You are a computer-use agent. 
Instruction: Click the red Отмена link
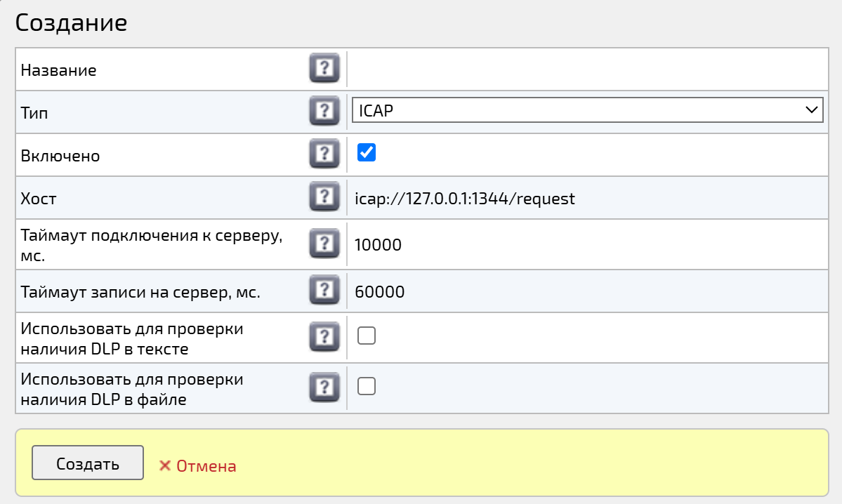(205, 464)
